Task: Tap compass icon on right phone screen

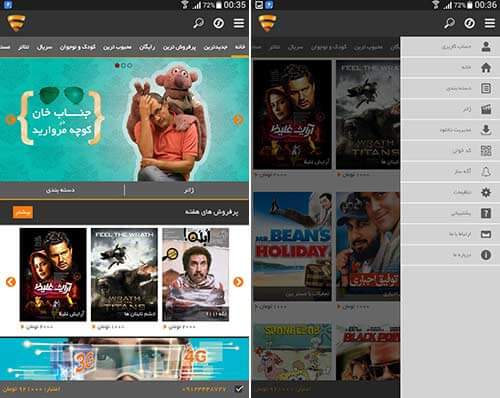Action: 470,23
